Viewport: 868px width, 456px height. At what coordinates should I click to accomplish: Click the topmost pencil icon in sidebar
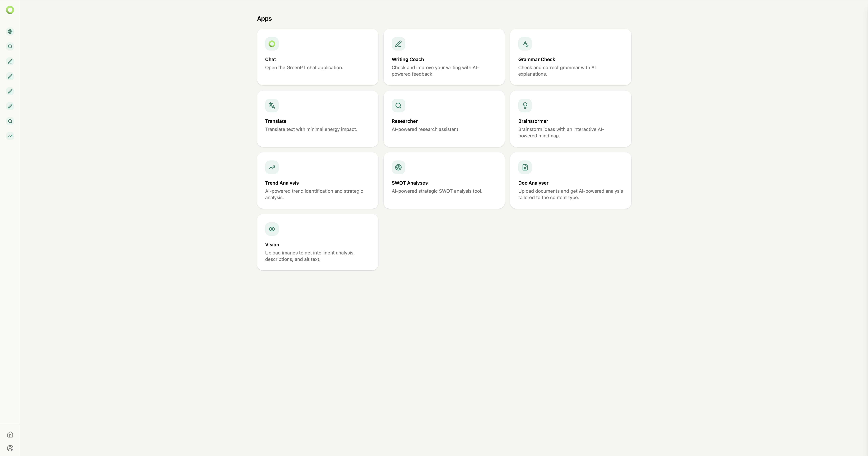(10, 61)
